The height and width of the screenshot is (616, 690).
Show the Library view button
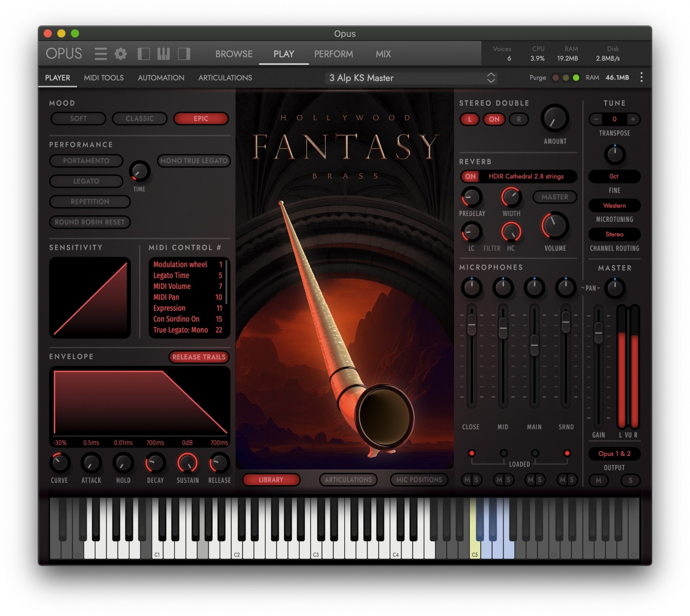(271, 480)
